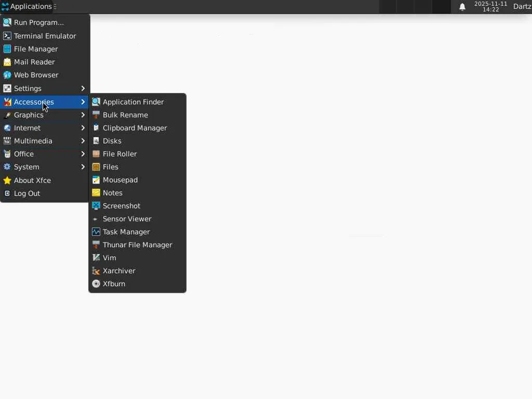Click the Graphics brush icon
The height and width of the screenshot is (399, 532).
7,115
